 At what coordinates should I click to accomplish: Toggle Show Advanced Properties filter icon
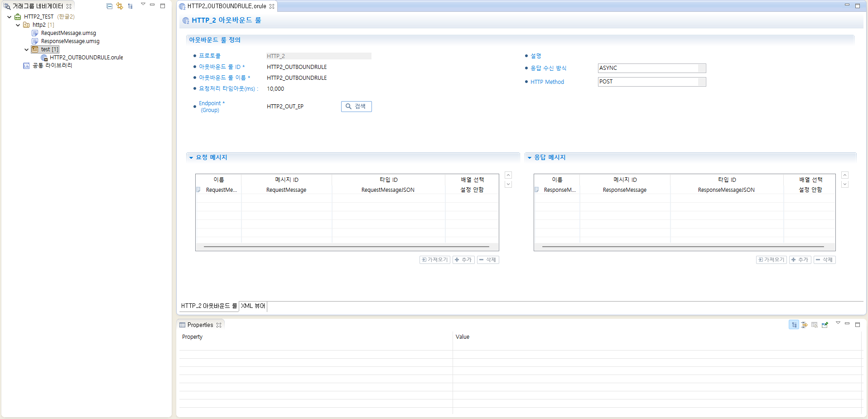(804, 325)
